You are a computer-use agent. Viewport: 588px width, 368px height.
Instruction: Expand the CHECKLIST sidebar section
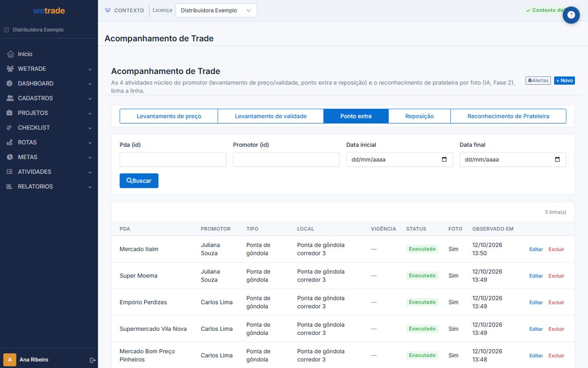pyautogui.click(x=49, y=127)
